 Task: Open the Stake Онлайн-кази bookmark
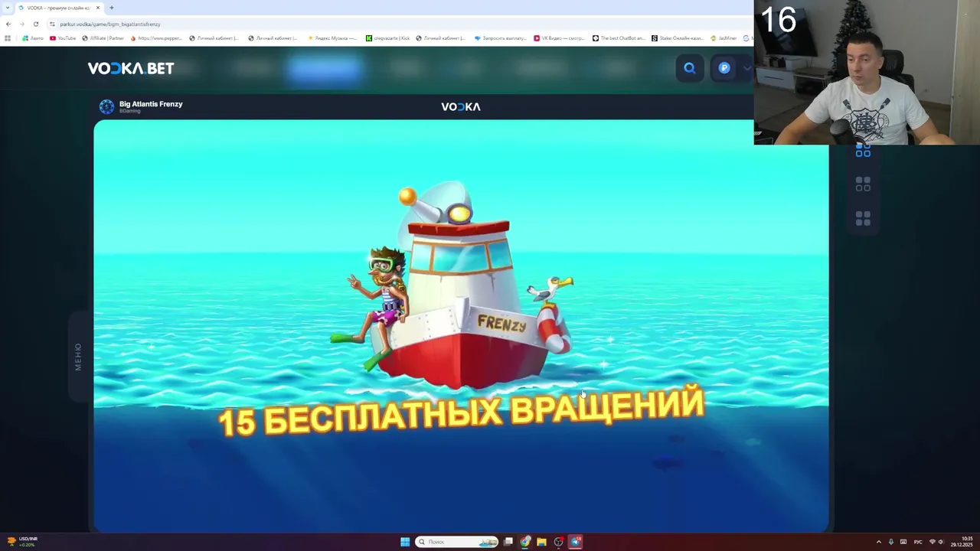[x=678, y=38]
